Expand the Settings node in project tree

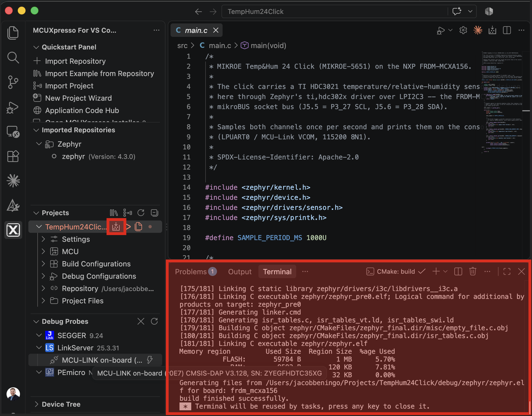(x=43, y=239)
